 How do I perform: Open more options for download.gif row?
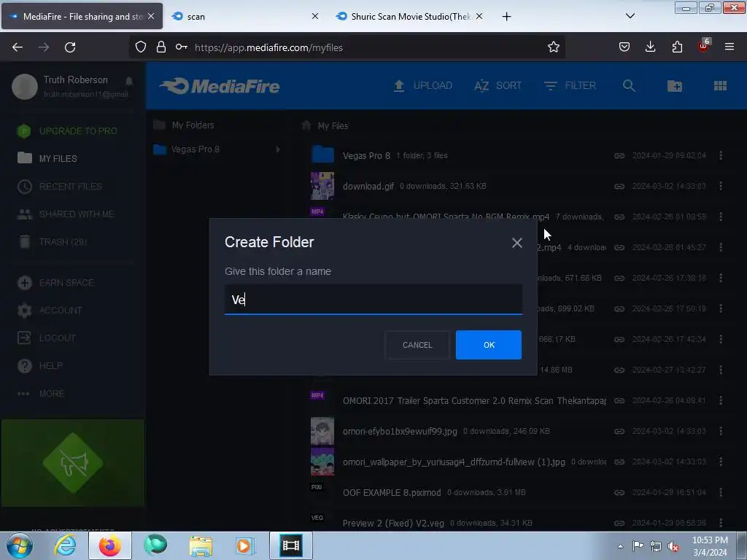coord(721,186)
